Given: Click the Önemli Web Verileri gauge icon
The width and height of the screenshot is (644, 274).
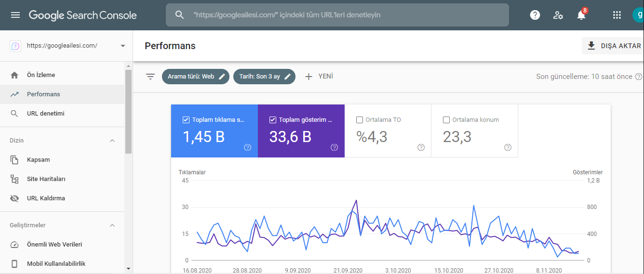Looking at the screenshot, I should tap(14, 245).
